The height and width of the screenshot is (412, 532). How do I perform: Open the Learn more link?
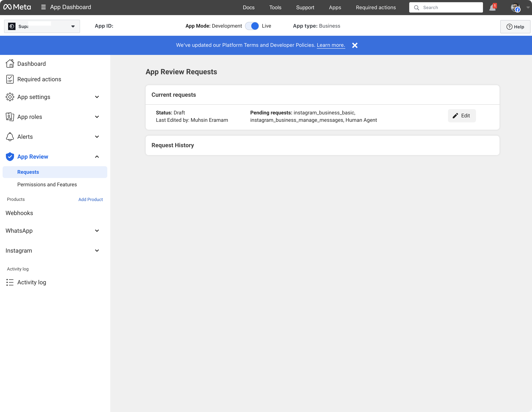[x=331, y=45]
